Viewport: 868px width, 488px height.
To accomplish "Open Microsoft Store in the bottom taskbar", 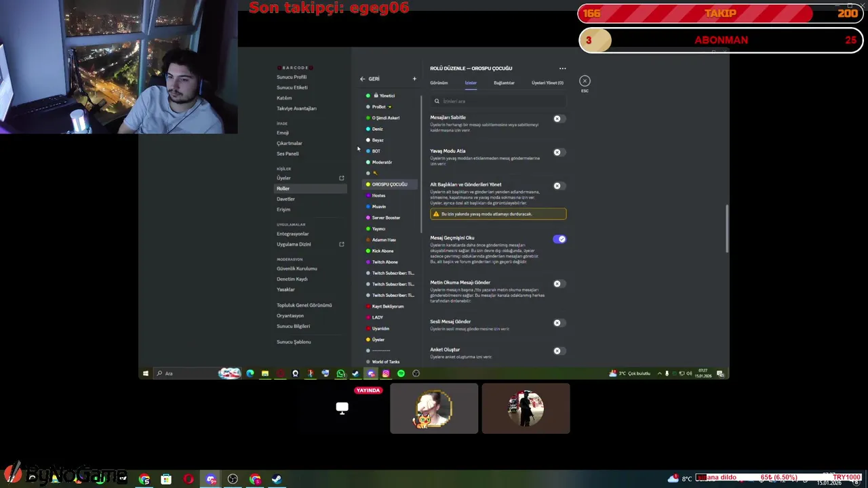I will 166,479.
